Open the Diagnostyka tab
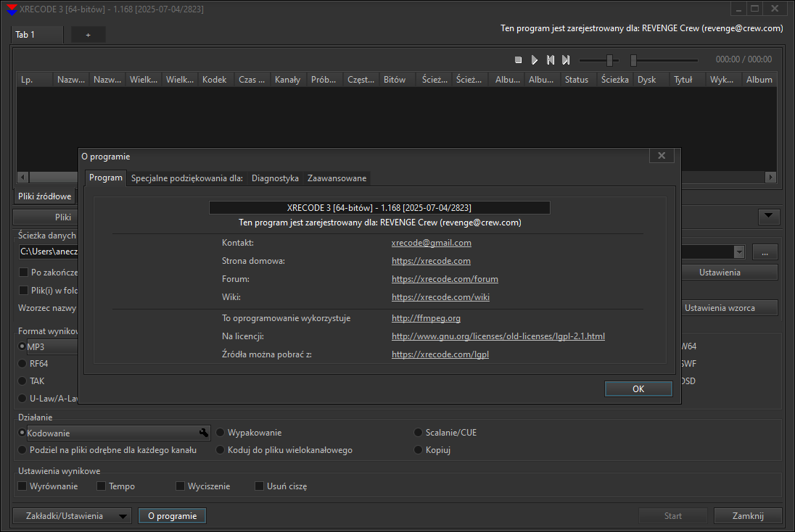 click(275, 178)
